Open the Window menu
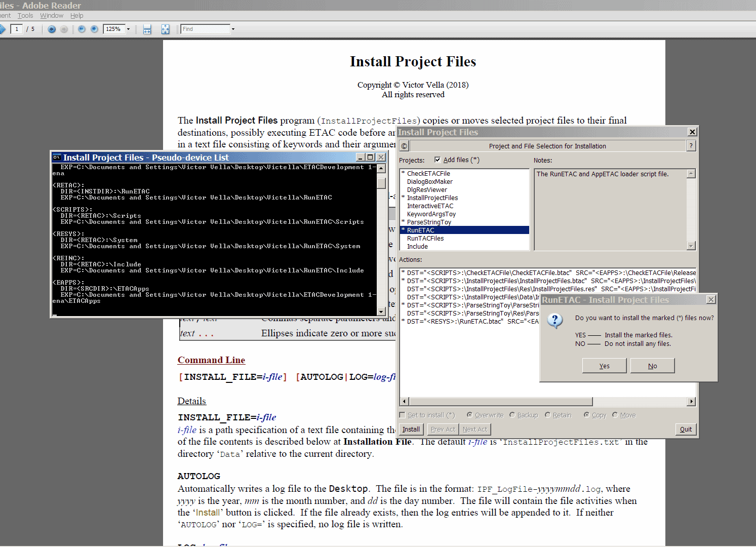The image size is (756, 547). 52,16
